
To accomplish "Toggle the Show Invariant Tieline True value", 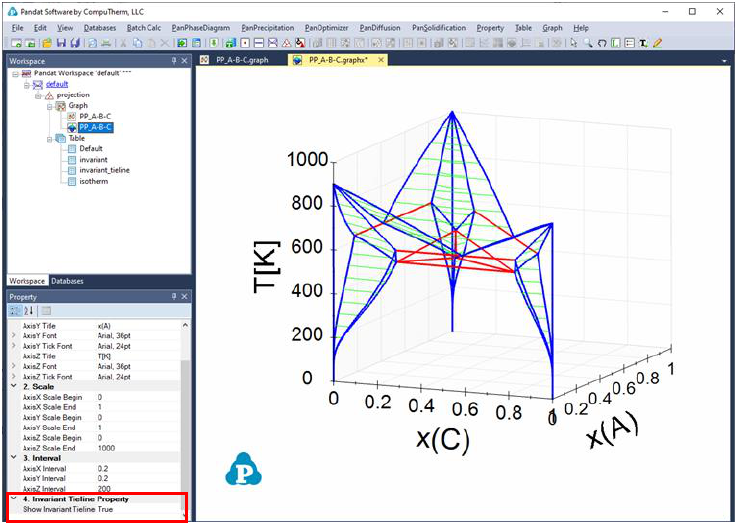I will (105, 509).
